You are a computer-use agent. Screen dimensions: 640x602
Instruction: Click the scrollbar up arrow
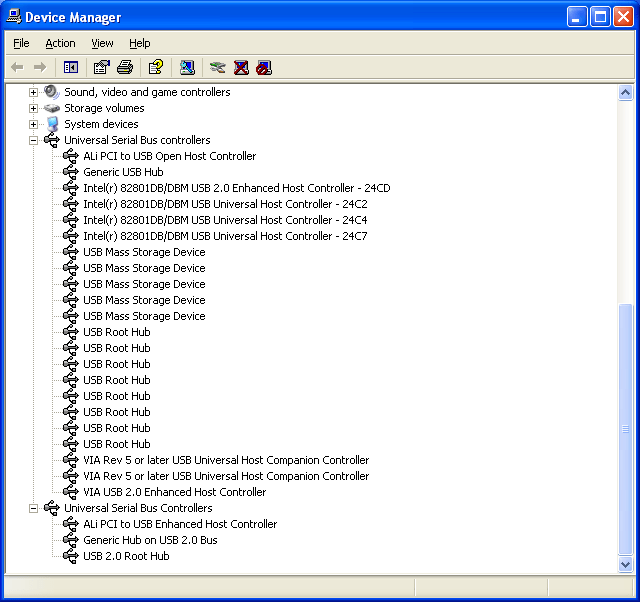(625, 93)
